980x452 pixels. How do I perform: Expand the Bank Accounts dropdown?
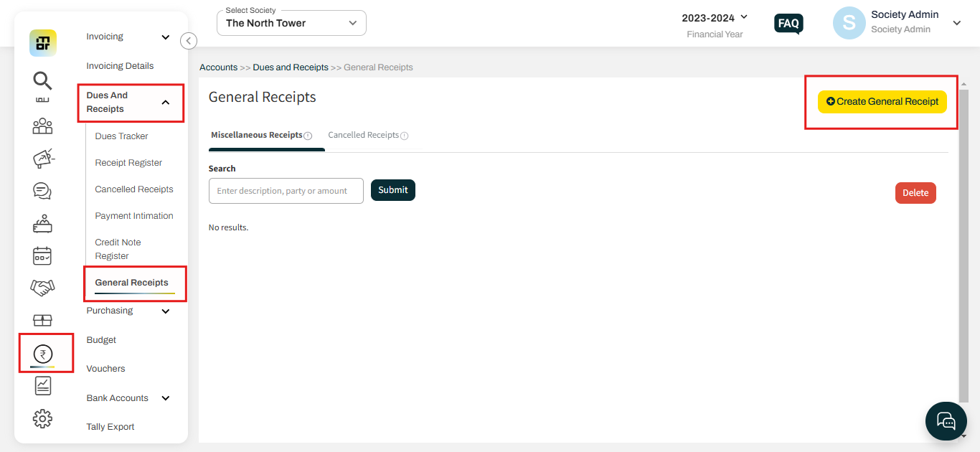click(x=165, y=398)
